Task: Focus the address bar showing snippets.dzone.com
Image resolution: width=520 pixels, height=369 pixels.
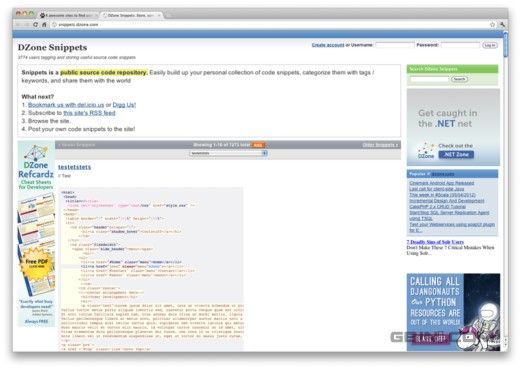Action: pos(270,25)
